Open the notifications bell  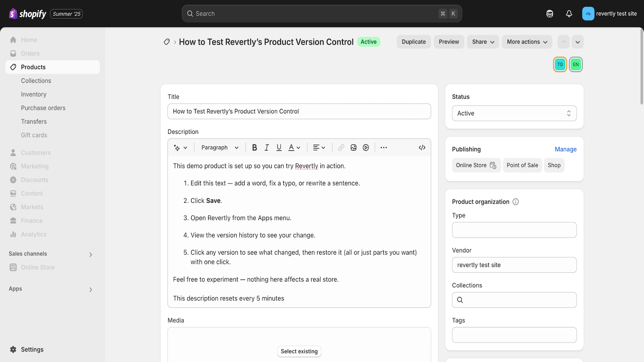569,13
